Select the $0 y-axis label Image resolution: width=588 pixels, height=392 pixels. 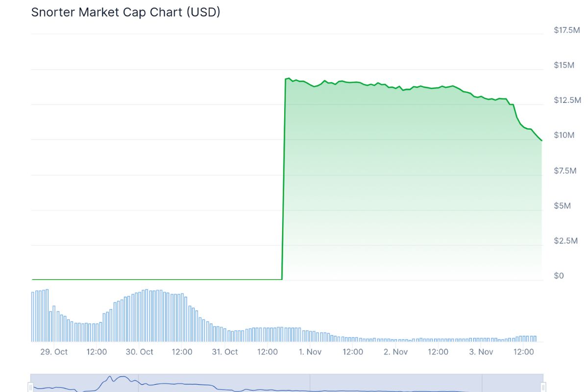click(559, 276)
